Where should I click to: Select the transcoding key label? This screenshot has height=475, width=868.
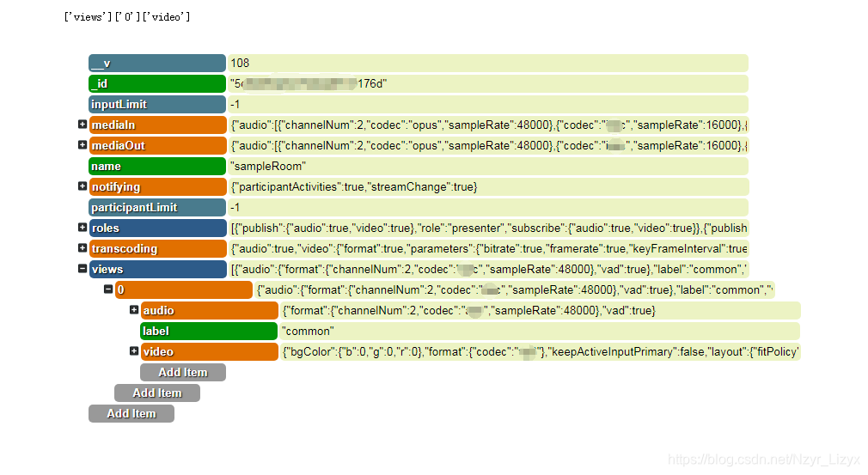click(x=158, y=249)
